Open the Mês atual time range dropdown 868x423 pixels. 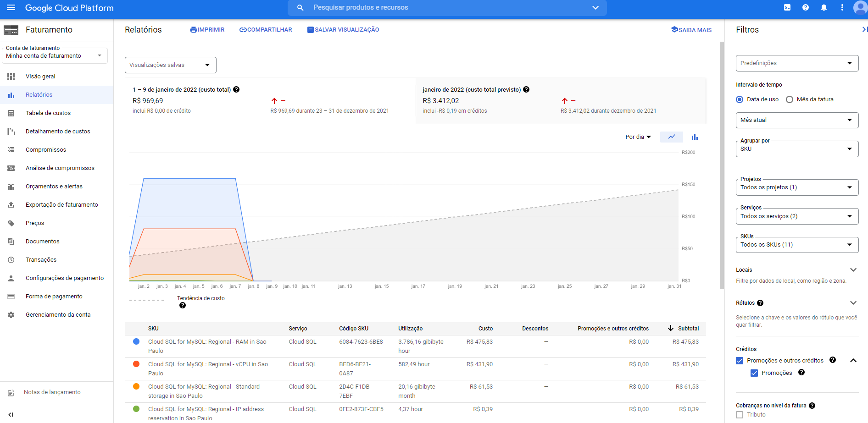[x=797, y=120]
